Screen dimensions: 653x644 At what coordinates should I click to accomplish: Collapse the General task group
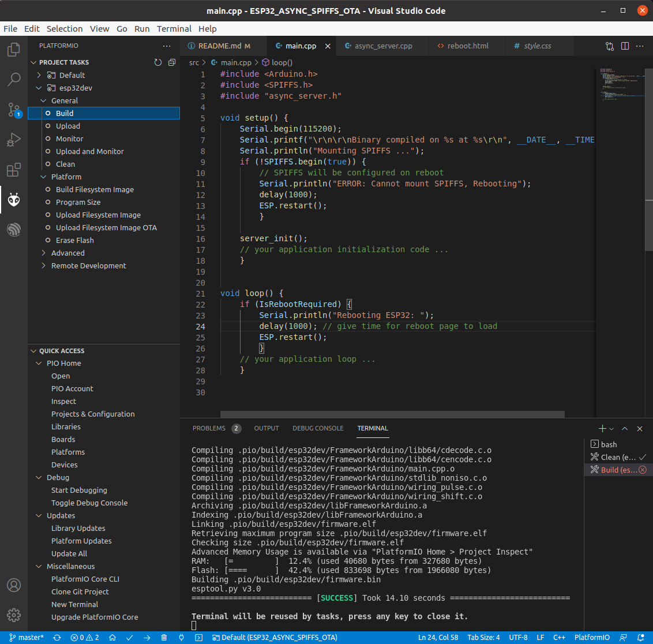click(43, 100)
